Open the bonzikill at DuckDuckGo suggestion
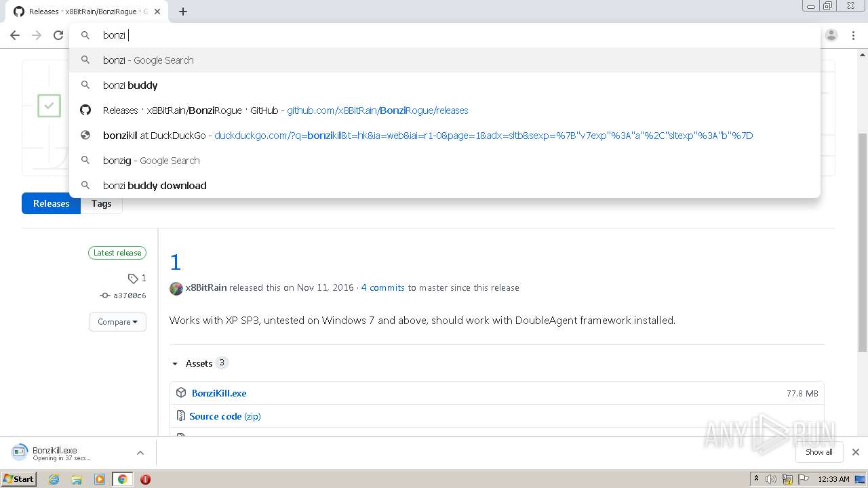 click(444, 136)
